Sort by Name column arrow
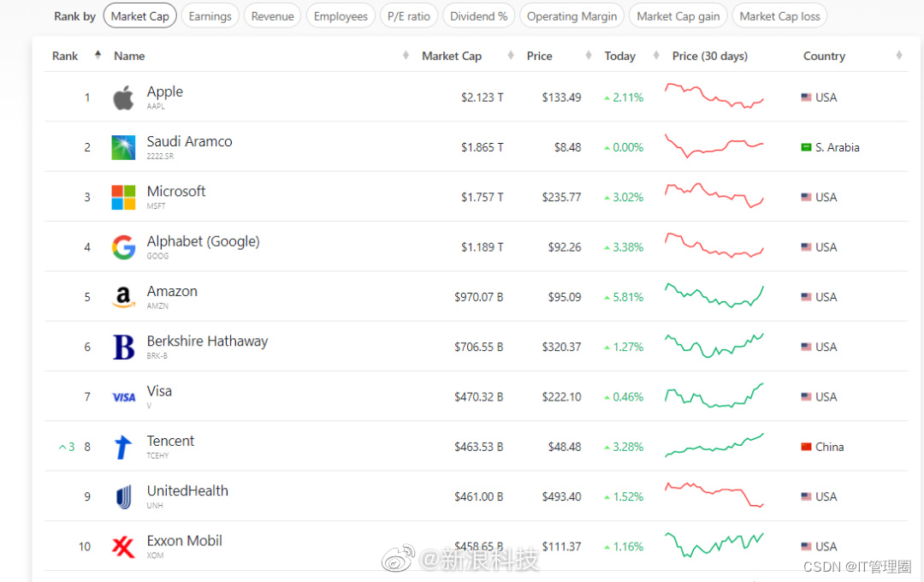Viewport: 924px width, 582px height. (x=406, y=56)
